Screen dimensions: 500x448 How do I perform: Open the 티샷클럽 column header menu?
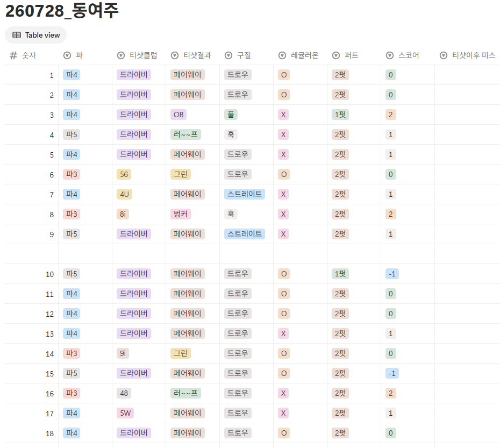pyautogui.click(x=139, y=55)
